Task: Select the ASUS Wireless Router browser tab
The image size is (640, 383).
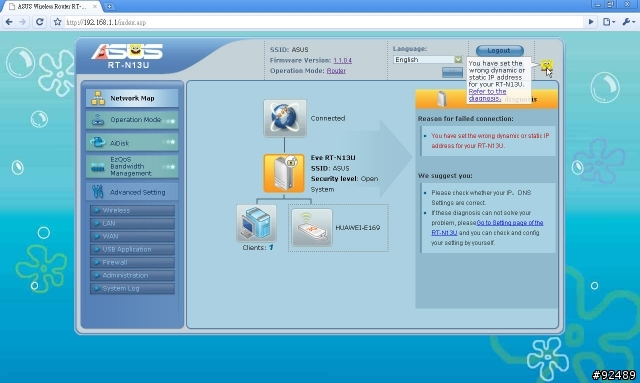Action: pyautogui.click(x=52, y=7)
